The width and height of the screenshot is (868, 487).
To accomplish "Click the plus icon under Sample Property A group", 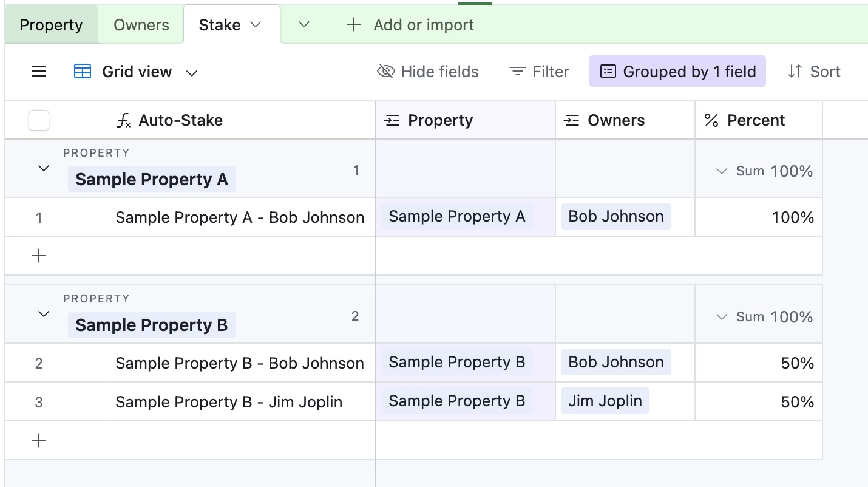I will point(39,256).
